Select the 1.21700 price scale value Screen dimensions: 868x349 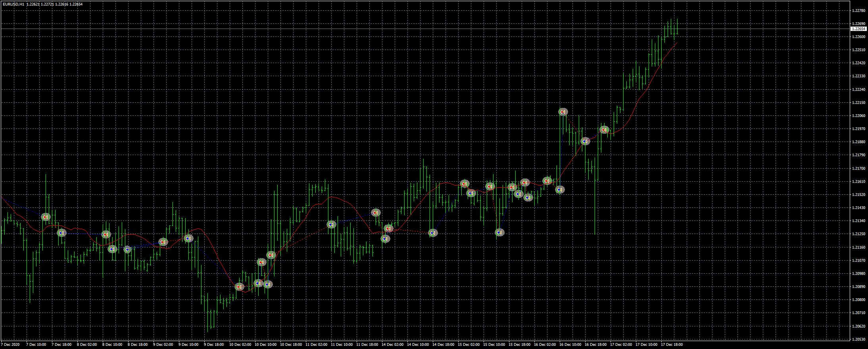858,169
